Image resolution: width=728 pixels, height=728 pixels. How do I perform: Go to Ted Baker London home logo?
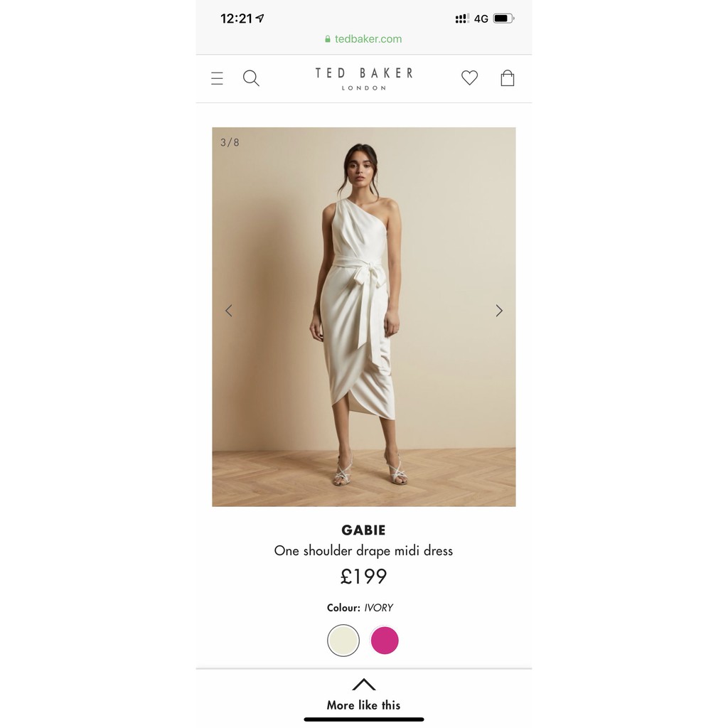(364, 78)
